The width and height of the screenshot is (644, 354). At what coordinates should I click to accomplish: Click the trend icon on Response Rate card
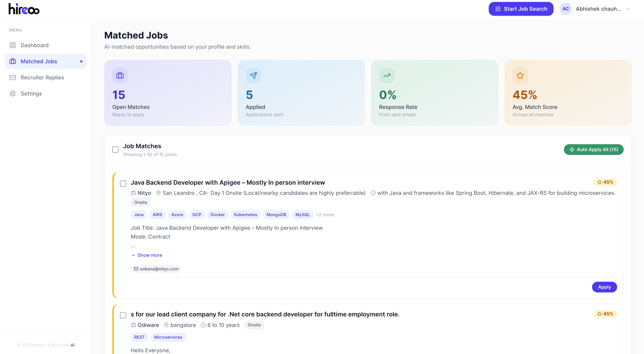[387, 75]
